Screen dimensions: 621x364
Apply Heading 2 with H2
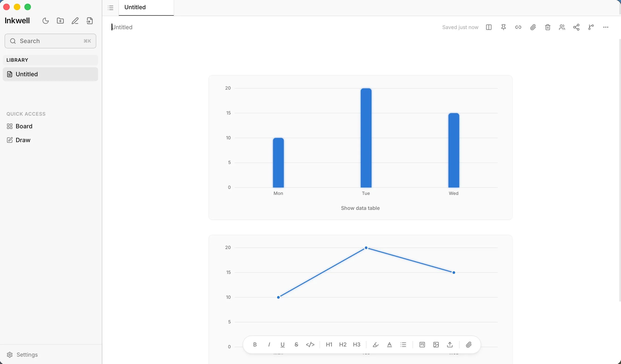343,344
